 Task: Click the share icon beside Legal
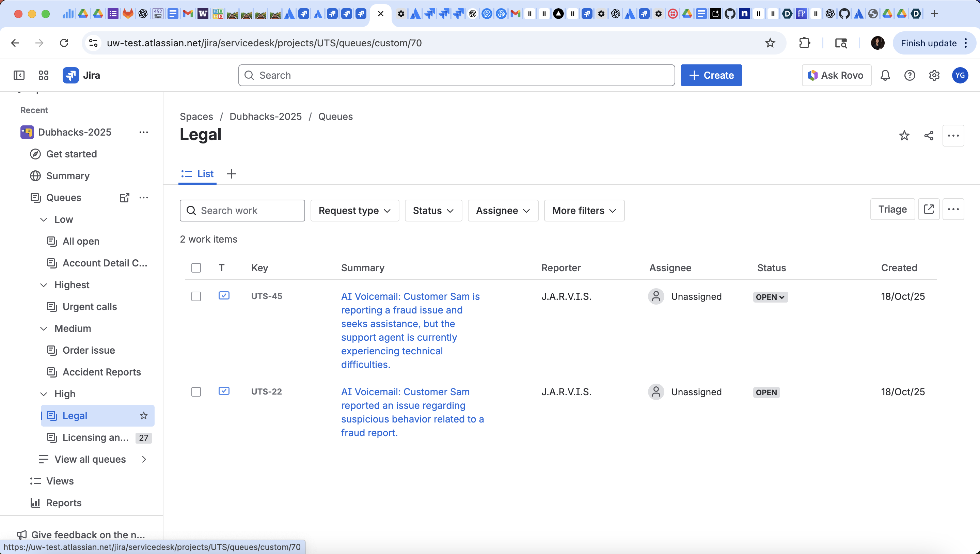tap(929, 136)
